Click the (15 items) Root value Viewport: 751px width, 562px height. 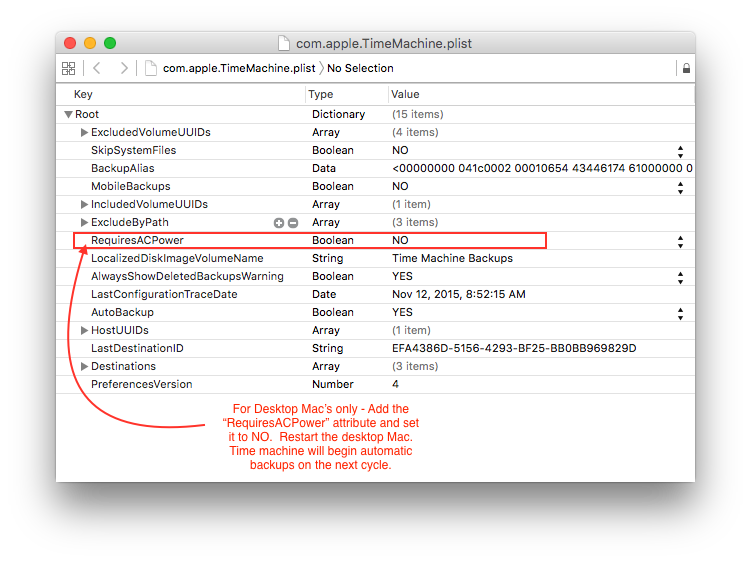[x=418, y=115]
